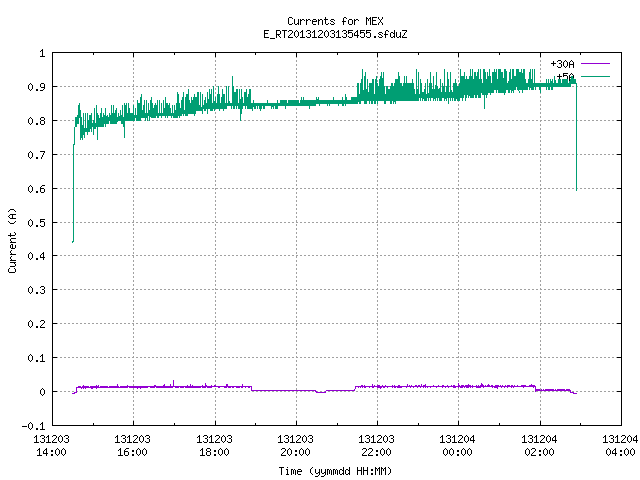Click y-axis tick value -0.1
640x480 pixels.
click(33, 426)
